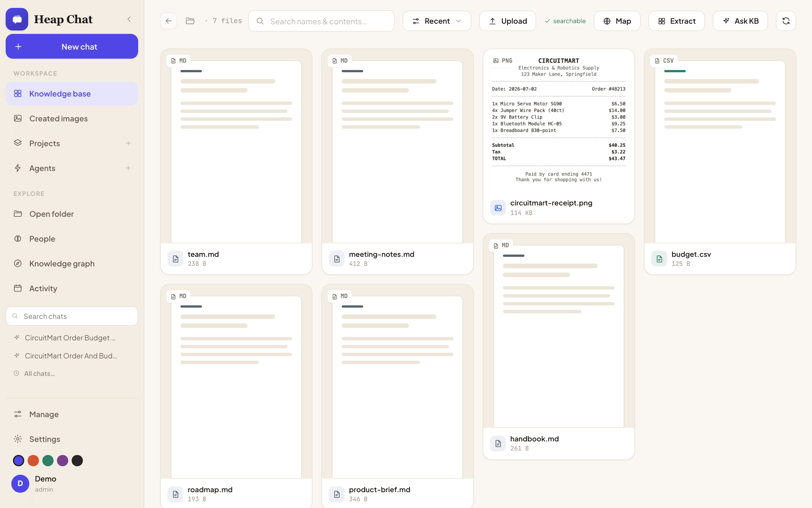This screenshot has height=508, width=812.
Task: Click the file name handbook.md
Action: pos(535,439)
